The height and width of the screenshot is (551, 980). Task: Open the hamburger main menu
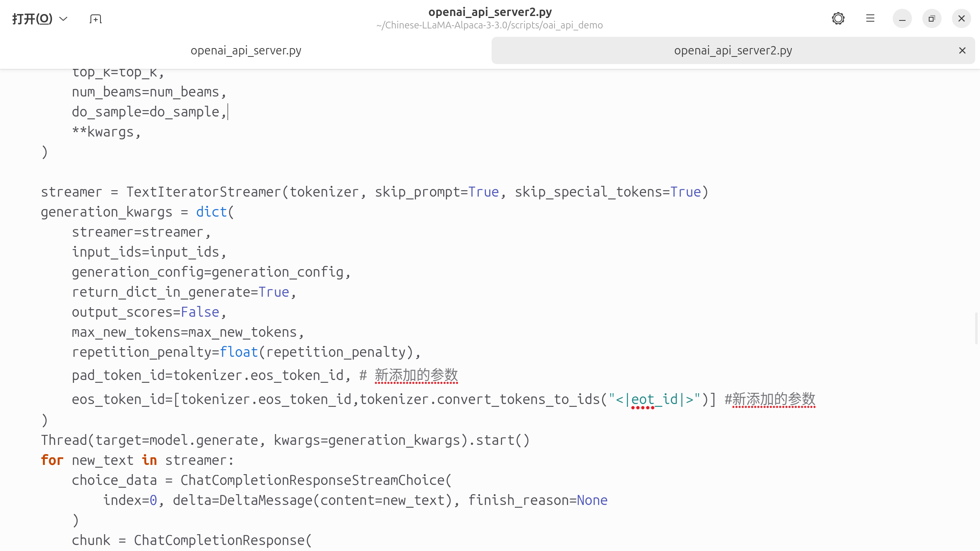[870, 18]
